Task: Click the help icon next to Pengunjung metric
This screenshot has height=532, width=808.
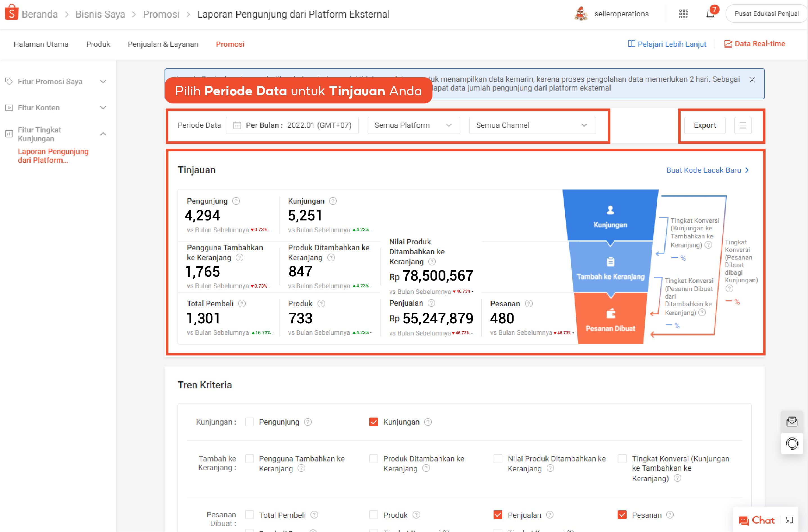Action: pos(236,201)
